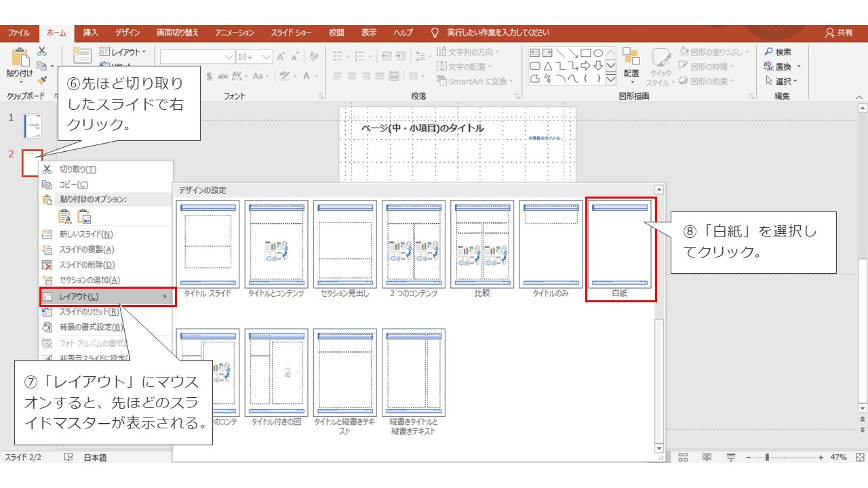Open the Select (選択) dropdown
Viewport: 868px width, 488px height.
tap(782, 81)
